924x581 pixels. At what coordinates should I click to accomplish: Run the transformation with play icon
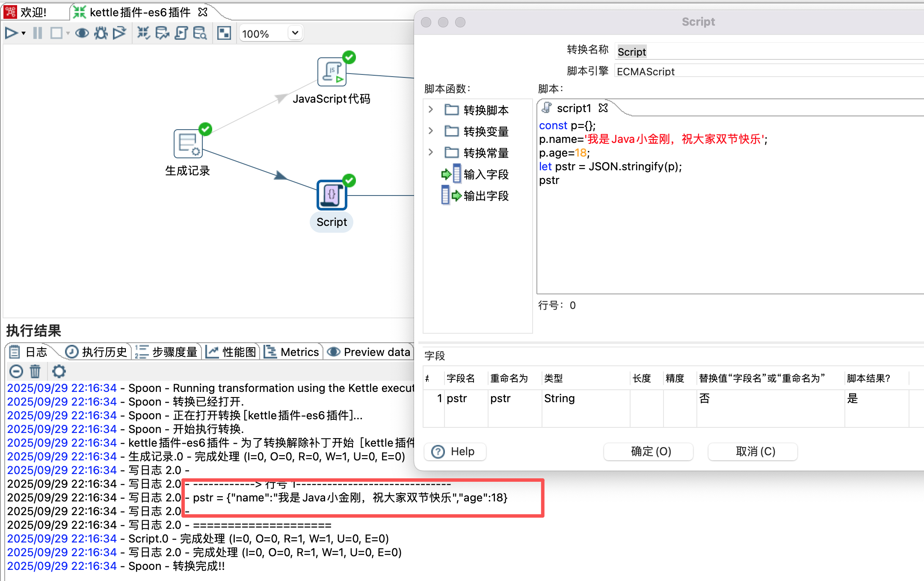[x=11, y=33]
